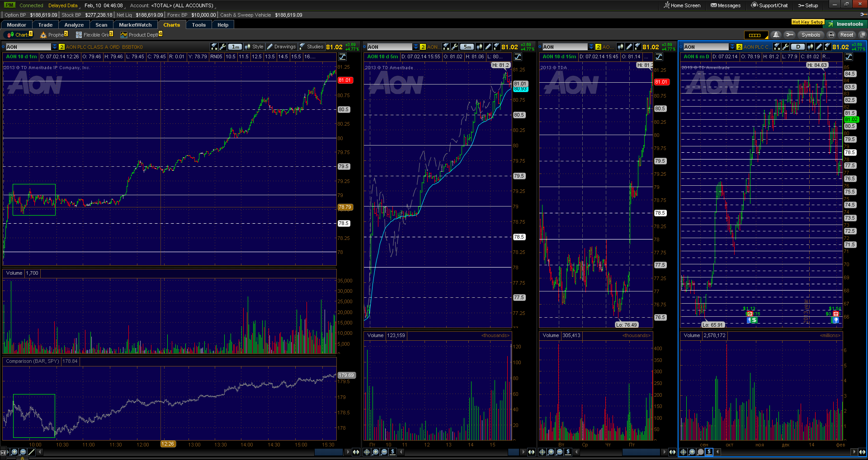Open symbol dropdown in the 15m chart
The height and width of the screenshot is (460, 868).
pyautogui.click(x=591, y=47)
